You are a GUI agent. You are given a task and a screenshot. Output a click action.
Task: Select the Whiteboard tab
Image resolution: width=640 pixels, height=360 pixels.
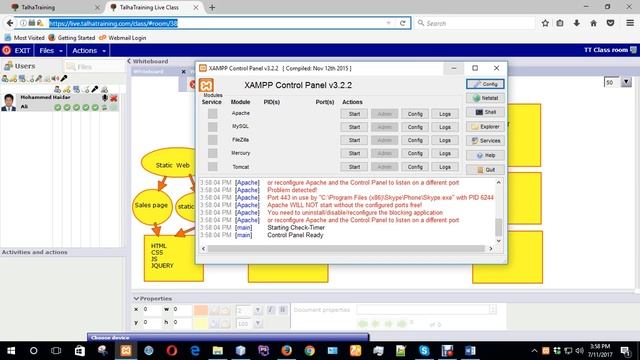point(148,71)
